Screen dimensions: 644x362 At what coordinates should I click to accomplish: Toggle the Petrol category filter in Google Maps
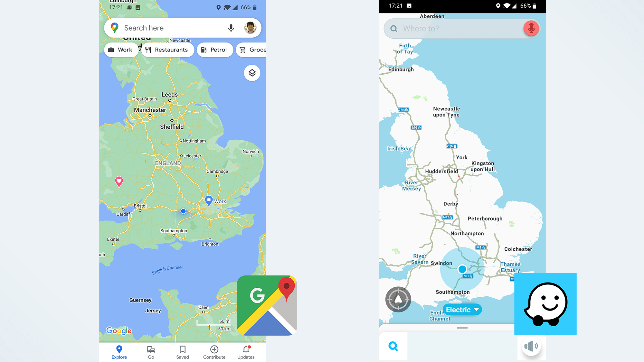214,50
